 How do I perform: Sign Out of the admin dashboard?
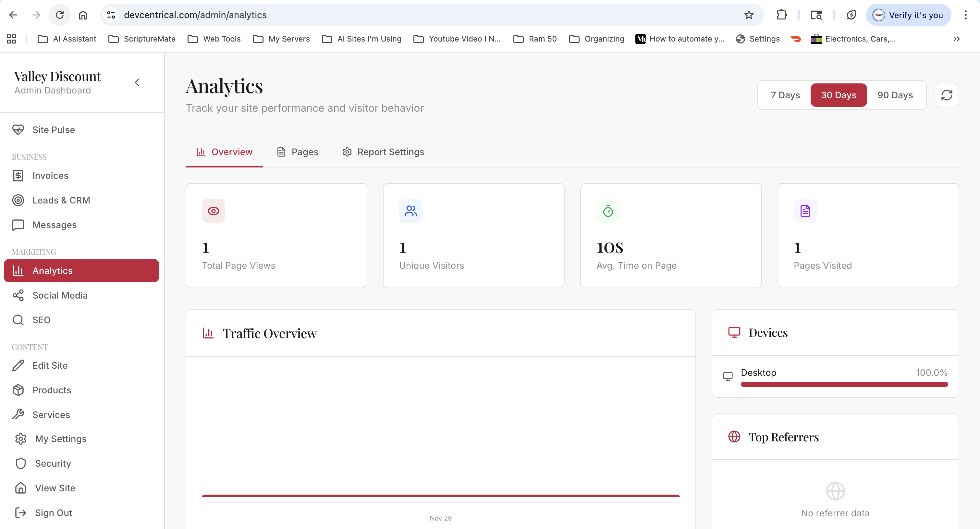pyautogui.click(x=53, y=513)
